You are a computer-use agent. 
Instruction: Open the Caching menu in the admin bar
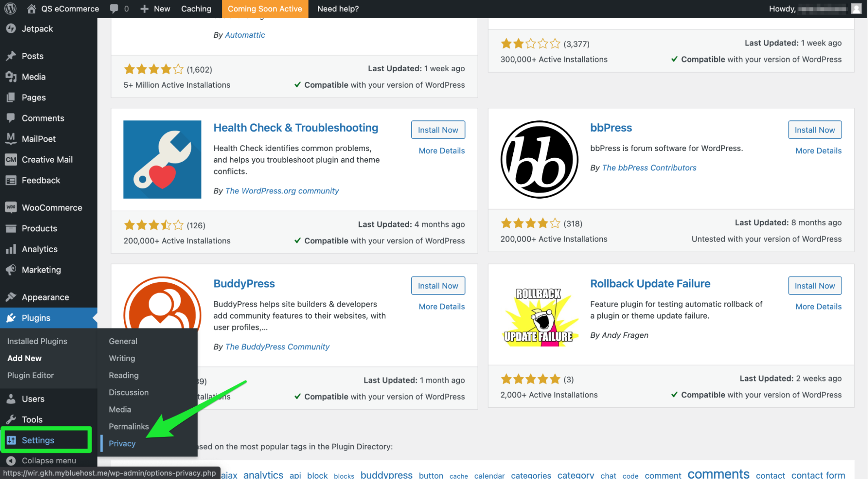196,9
